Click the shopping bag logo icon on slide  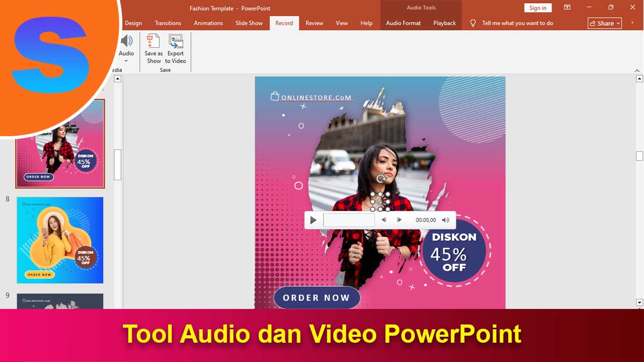click(275, 97)
